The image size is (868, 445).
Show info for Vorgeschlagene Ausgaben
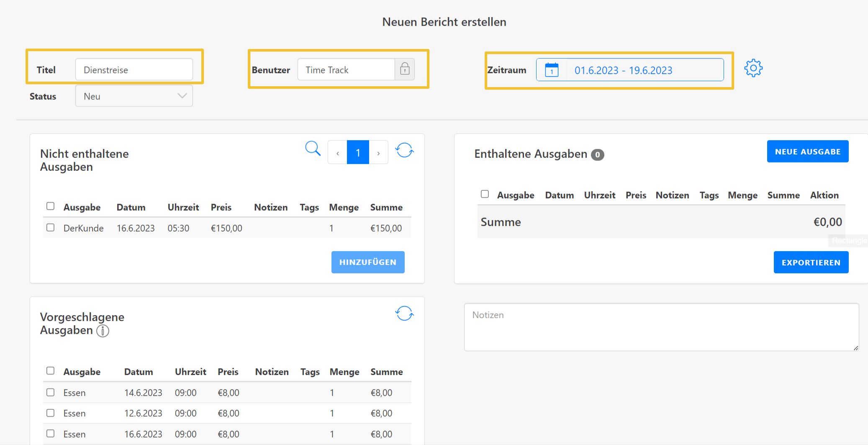(x=103, y=331)
